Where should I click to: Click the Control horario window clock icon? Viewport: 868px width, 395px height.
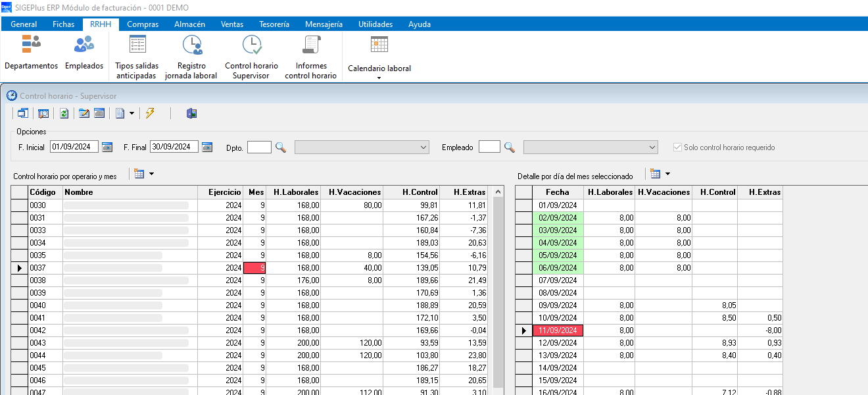12,96
